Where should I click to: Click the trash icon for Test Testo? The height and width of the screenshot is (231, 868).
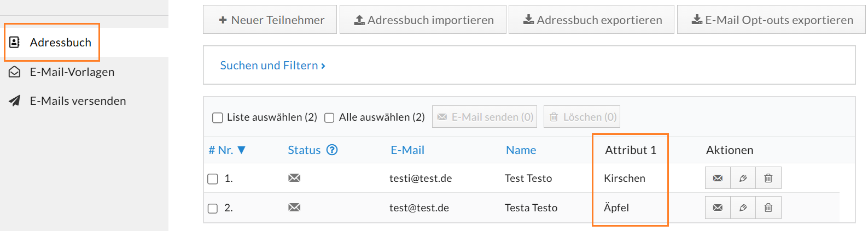[768, 178]
